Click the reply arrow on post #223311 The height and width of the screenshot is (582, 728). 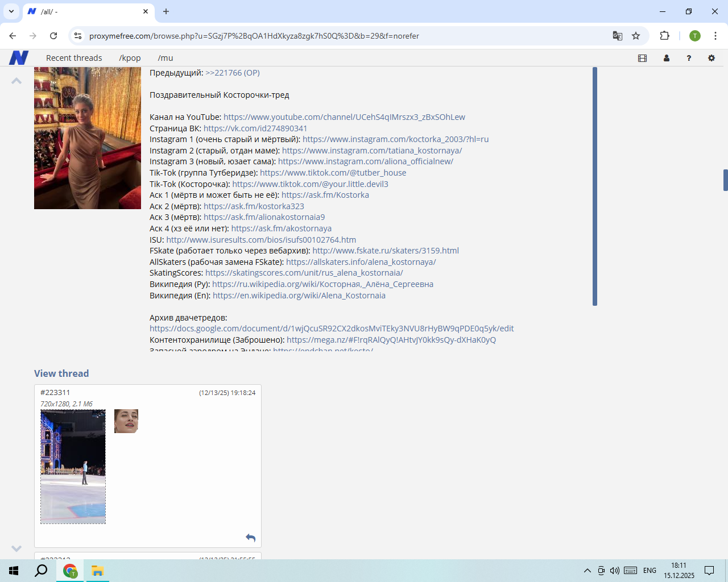coord(250,538)
